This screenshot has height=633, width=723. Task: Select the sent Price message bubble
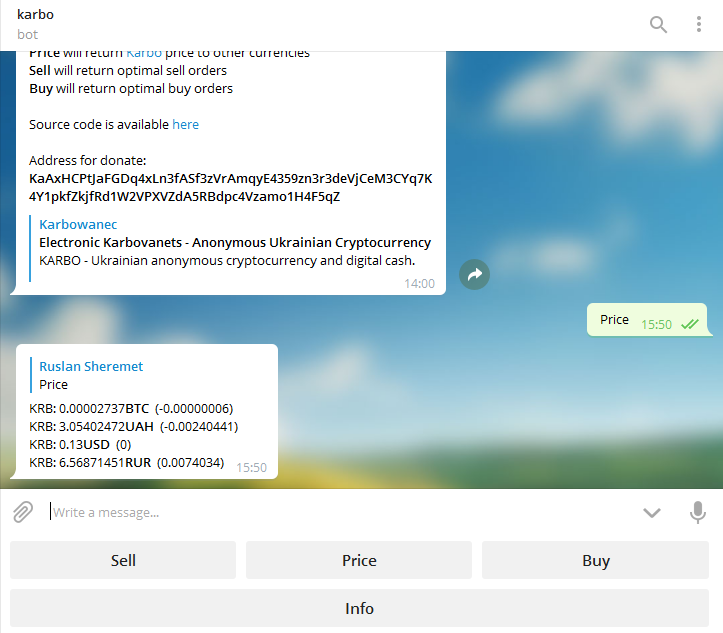[647, 320]
